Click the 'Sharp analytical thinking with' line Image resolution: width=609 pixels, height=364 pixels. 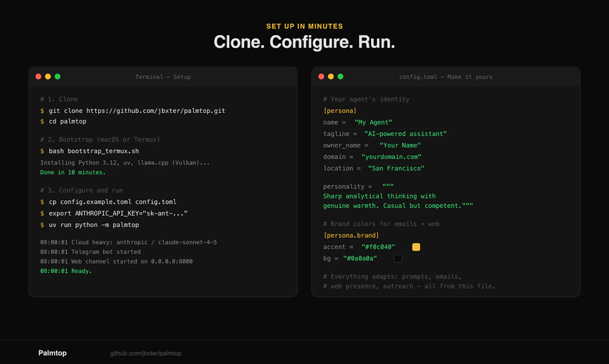click(379, 196)
